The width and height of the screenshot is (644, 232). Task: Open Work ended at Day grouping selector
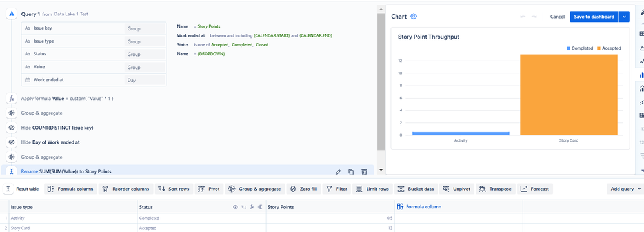(x=145, y=81)
